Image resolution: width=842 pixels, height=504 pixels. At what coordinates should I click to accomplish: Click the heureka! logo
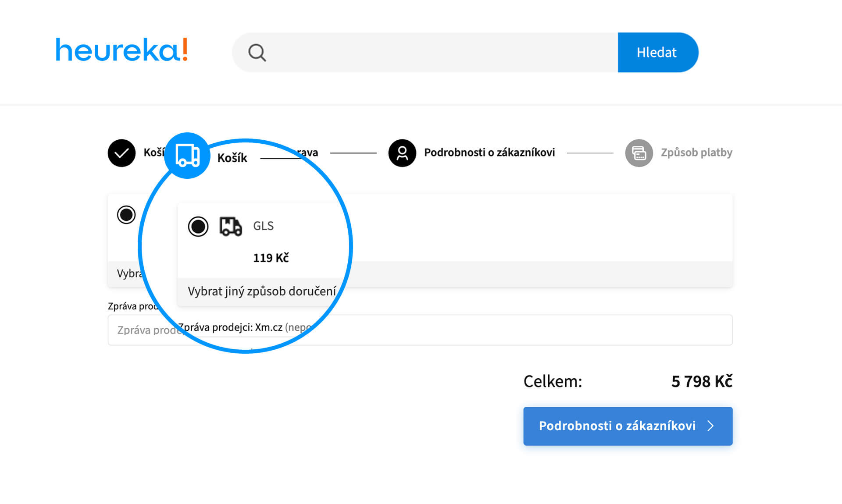(122, 50)
